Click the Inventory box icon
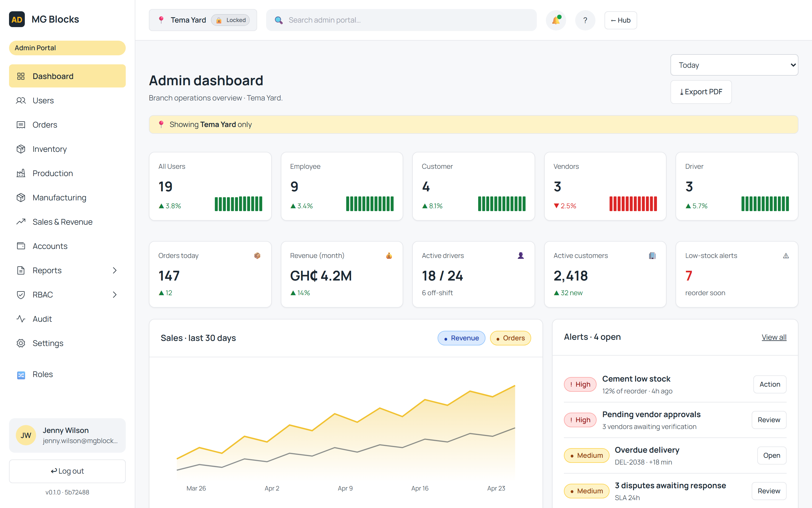 pyautogui.click(x=21, y=149)
